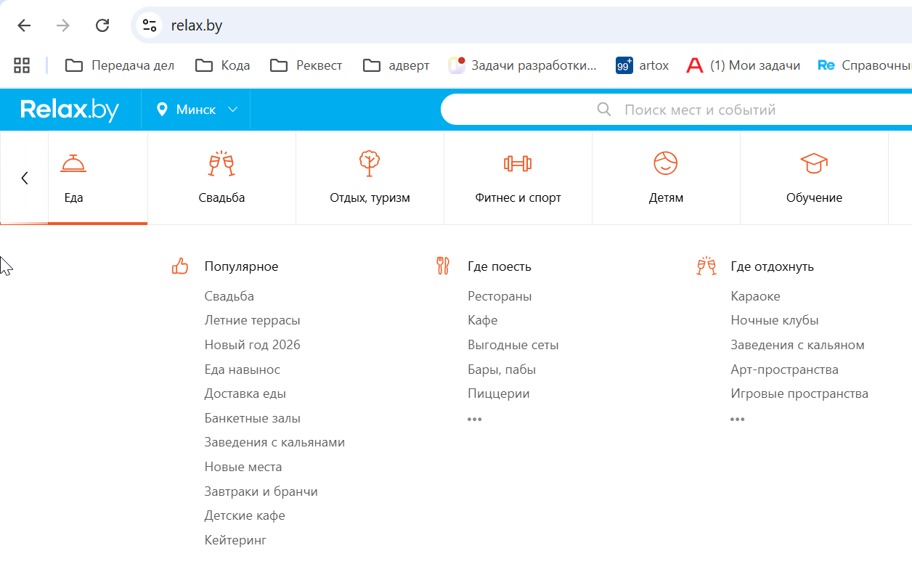Screen dimensions: 912x588
Task: Click the Обучение graduation cap icon
Action: click(814, 163)
